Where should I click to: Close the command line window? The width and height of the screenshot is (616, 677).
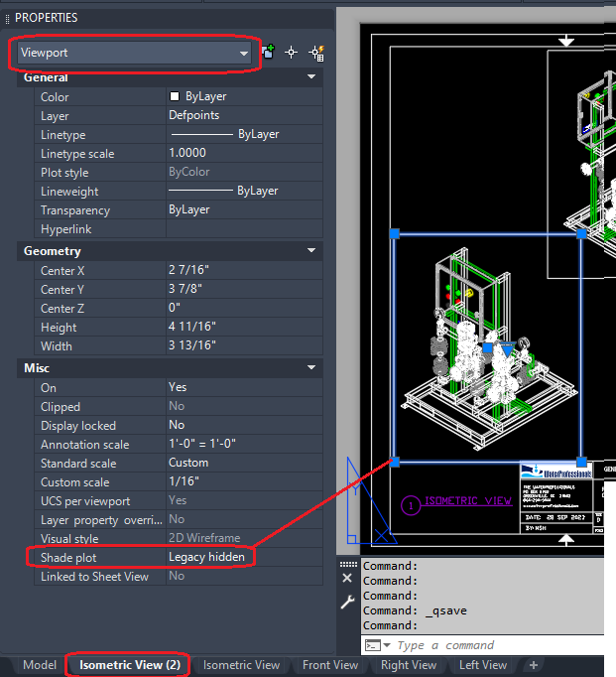tap(347, 578)
